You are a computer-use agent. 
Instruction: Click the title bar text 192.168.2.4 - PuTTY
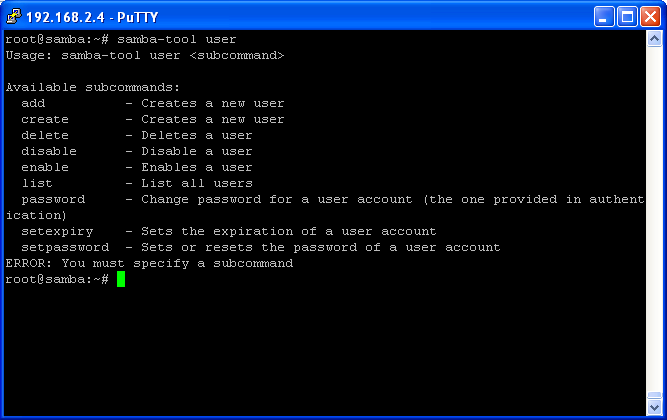click(92, 17)
